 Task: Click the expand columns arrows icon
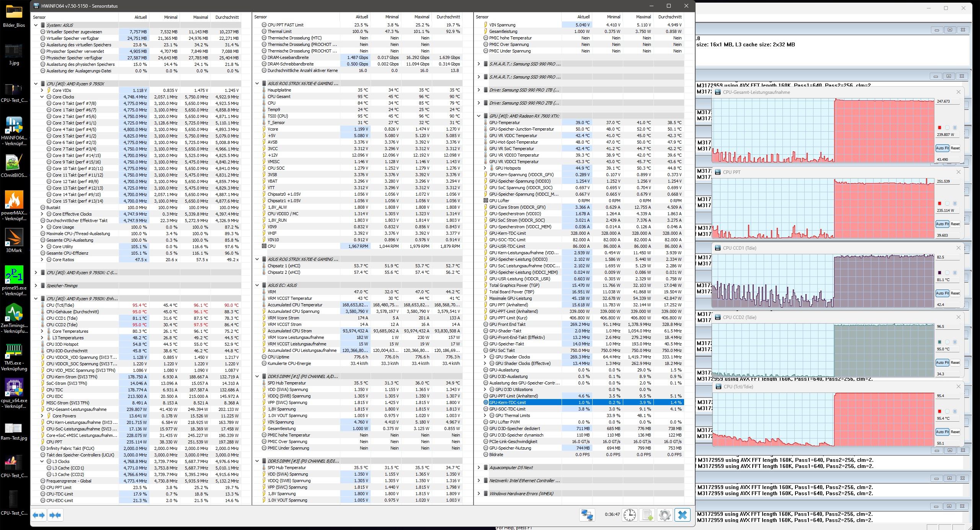(x=39, y=515)
